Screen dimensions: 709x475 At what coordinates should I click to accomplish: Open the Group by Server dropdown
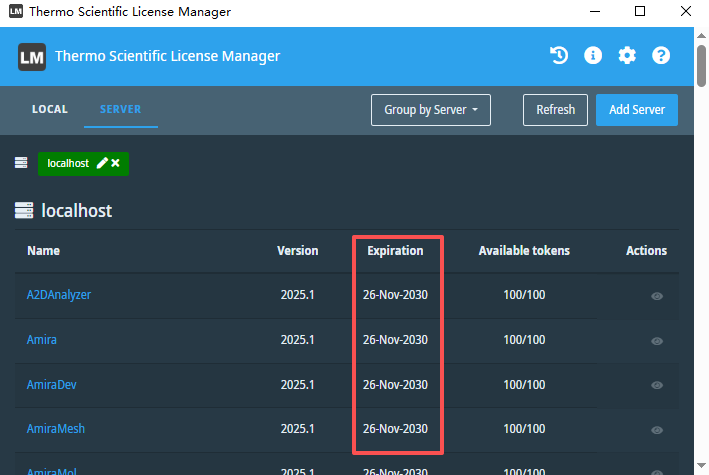point(430,110)
